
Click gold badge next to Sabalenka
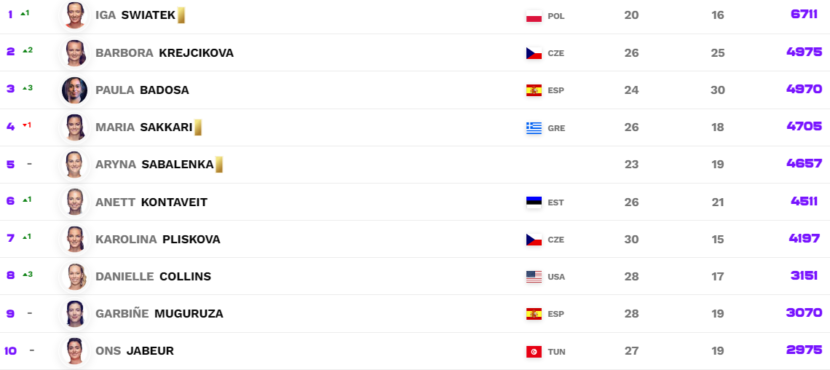219,165
